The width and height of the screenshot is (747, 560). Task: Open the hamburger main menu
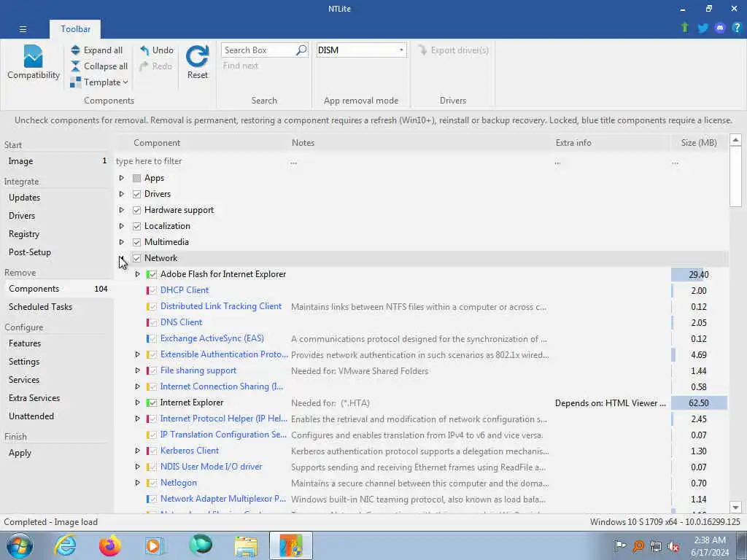point(23,29)
